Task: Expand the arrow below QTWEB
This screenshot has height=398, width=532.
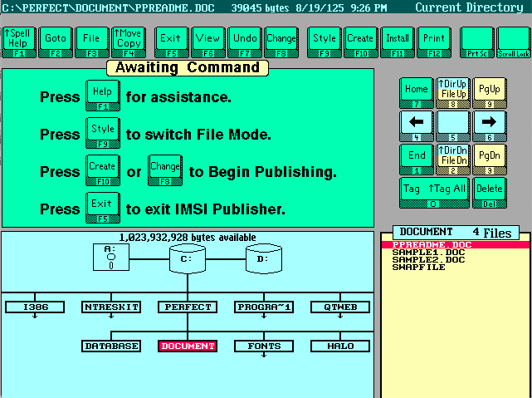Action: [340, 316]
